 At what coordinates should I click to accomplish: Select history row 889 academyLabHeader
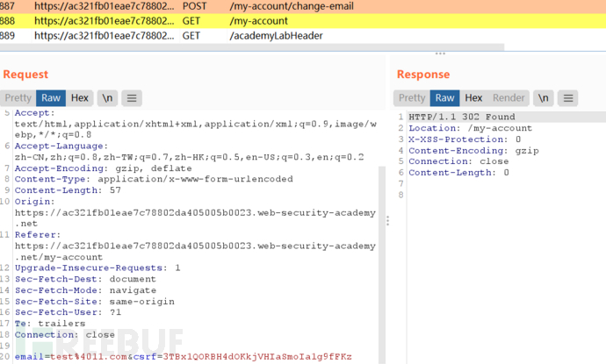176,35
